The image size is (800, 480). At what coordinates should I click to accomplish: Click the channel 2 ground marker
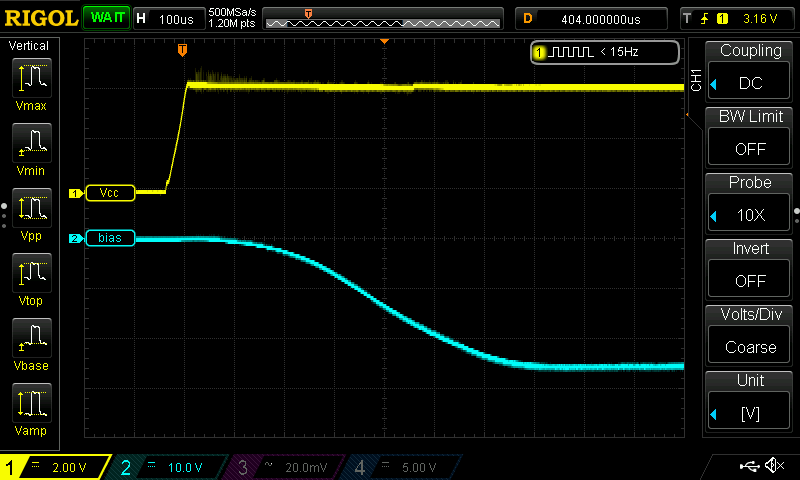pyautogui.click(x=76, y=238)
